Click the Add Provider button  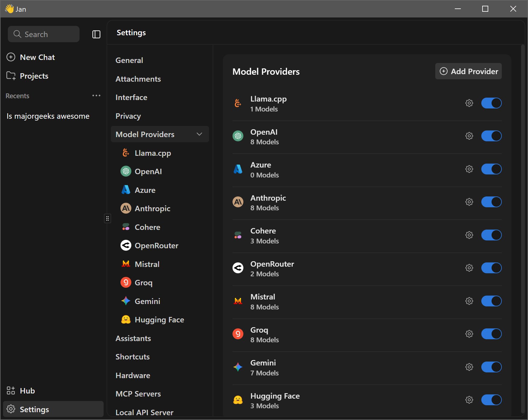[468, 71]
